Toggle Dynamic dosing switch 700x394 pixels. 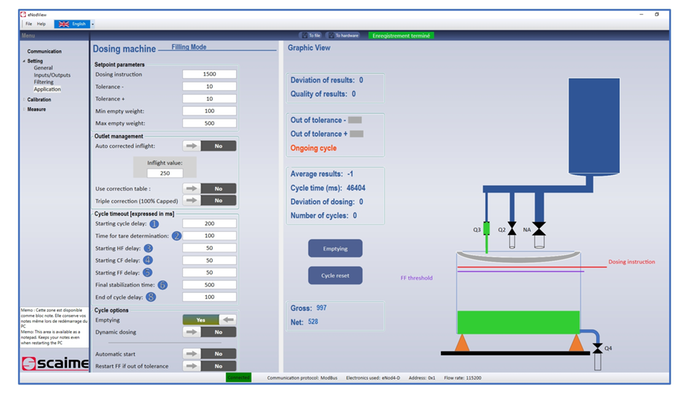point(209,332)
